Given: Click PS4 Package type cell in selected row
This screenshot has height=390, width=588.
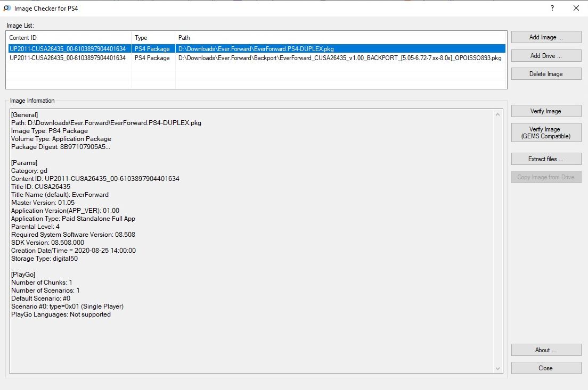Looking at the screenshot, I should (x=152, y=49).
